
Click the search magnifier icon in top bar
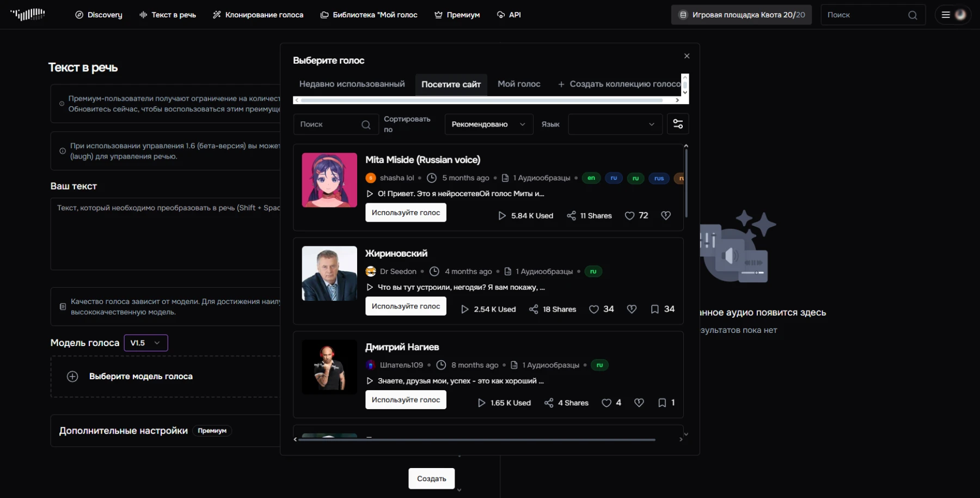(x=912, y=15)
